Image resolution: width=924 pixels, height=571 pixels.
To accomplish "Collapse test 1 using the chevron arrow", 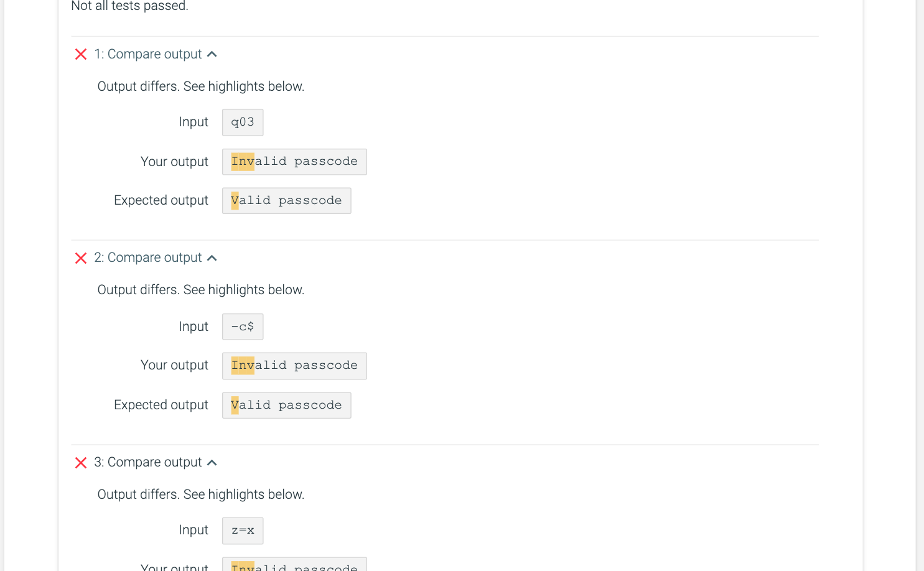I will 212,54.
